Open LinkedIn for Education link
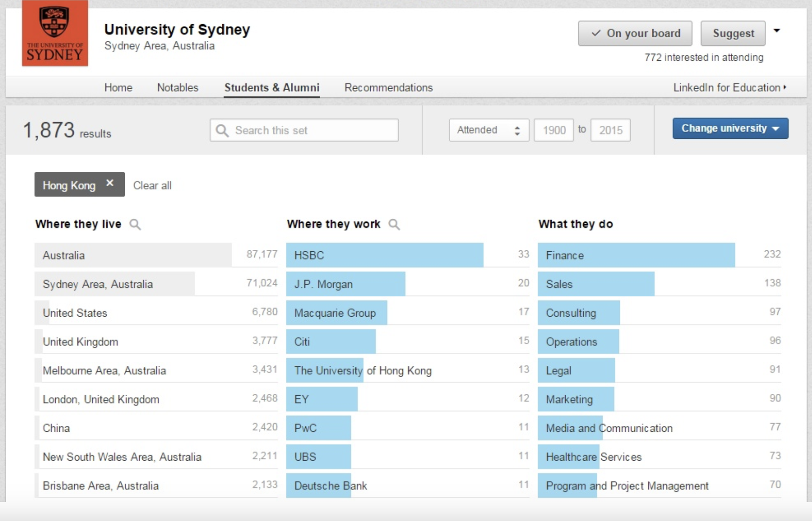This screenshot has height=521, width=812. [729, 88]
